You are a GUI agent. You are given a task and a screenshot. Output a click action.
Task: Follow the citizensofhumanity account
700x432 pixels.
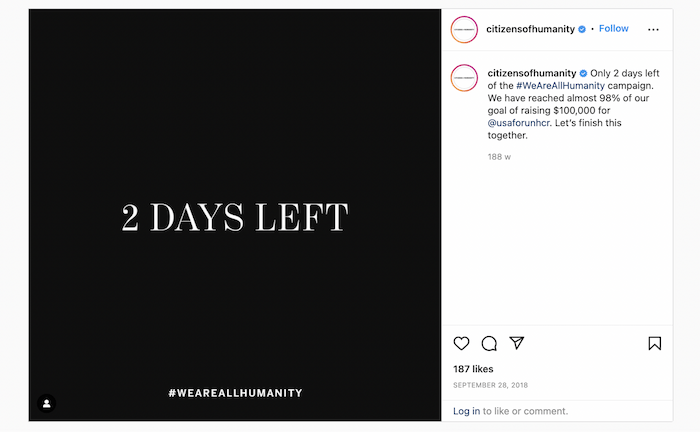613,29
